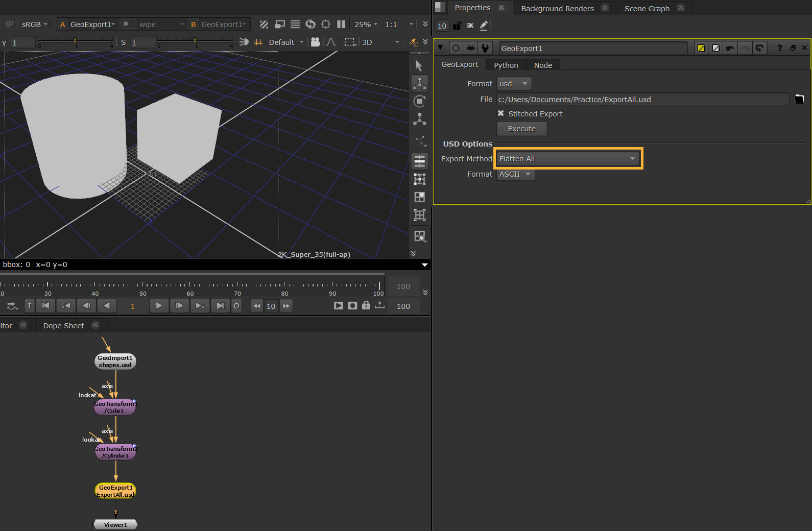Play forward on the timeline
Viewport: 812px width, 531px height.
(159, 306)
